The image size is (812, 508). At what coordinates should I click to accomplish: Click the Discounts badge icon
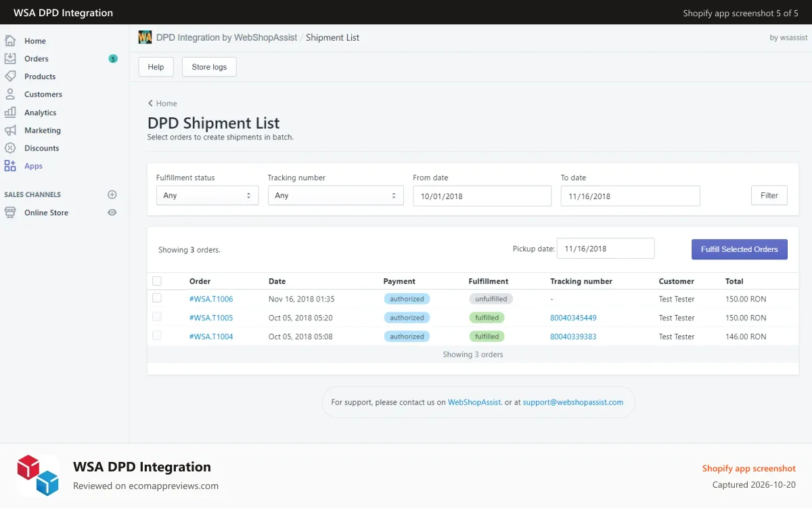pos(10,148)
